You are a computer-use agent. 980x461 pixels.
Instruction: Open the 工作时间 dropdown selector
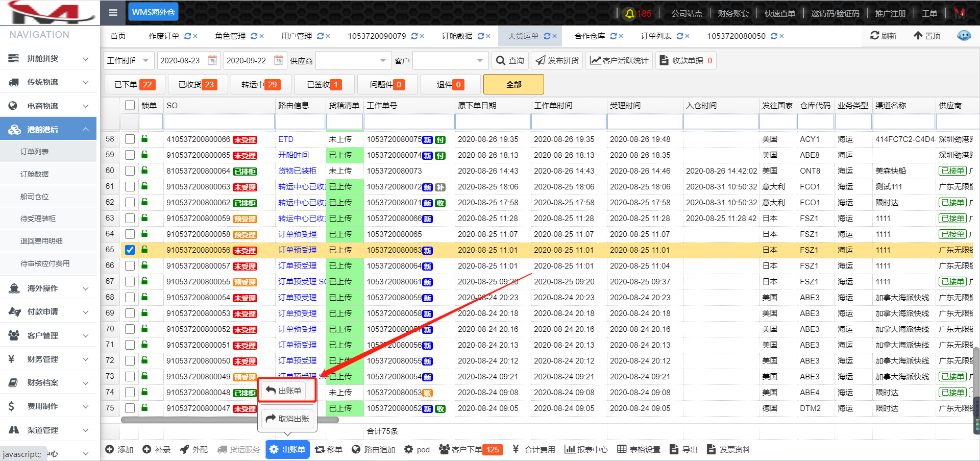coord(128,61)
